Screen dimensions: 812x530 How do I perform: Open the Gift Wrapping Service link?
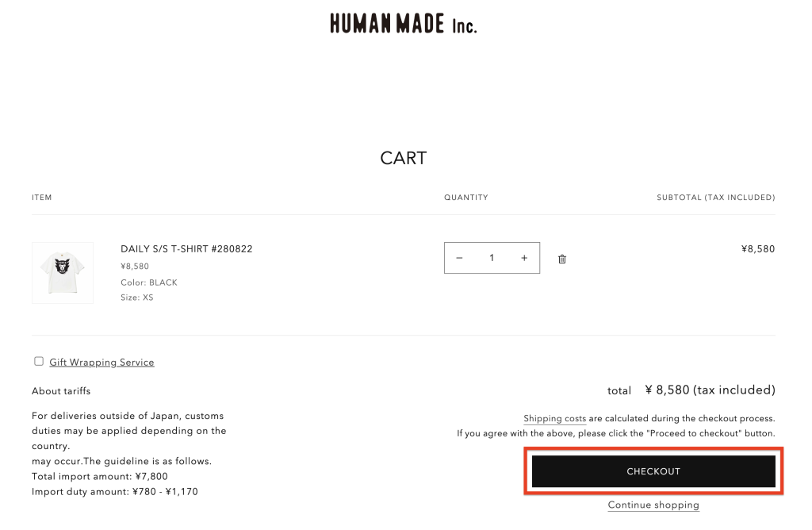101,363
